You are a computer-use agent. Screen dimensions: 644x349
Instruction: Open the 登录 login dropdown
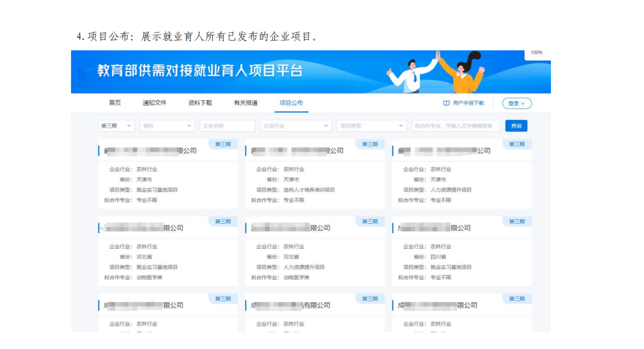click(516, 103)
